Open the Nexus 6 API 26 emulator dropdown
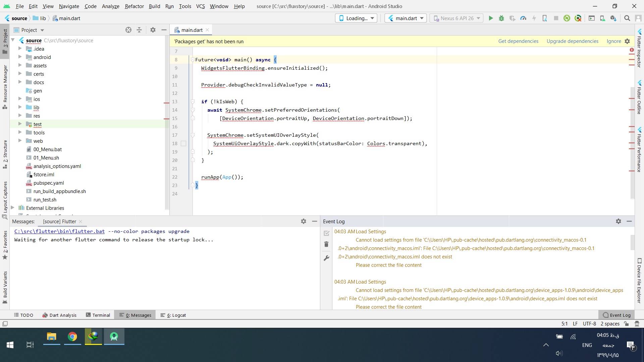This screenshot has height=362, width=644. point(457,18)
